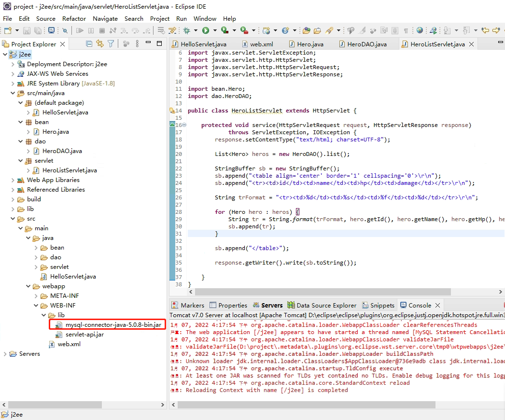This screenshot has height=420, width=505.
Task: Open the Snippets view tab
Action: click(379, 305)
